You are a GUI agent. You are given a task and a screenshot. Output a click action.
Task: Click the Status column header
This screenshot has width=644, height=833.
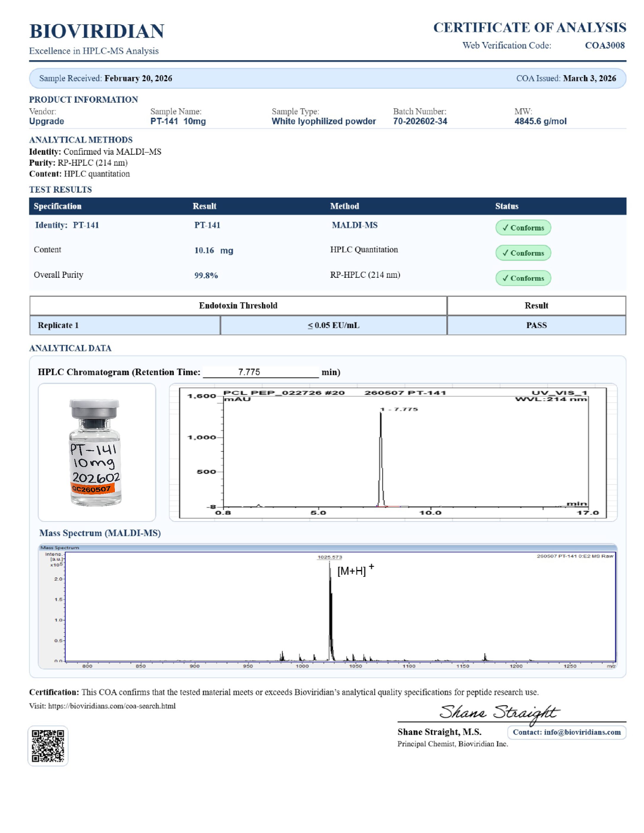(x=507, y=206)
